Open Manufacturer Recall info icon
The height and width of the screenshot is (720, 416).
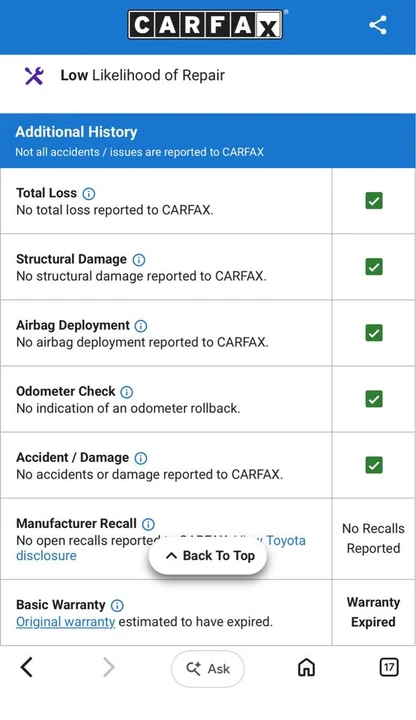tap(148, 524)
